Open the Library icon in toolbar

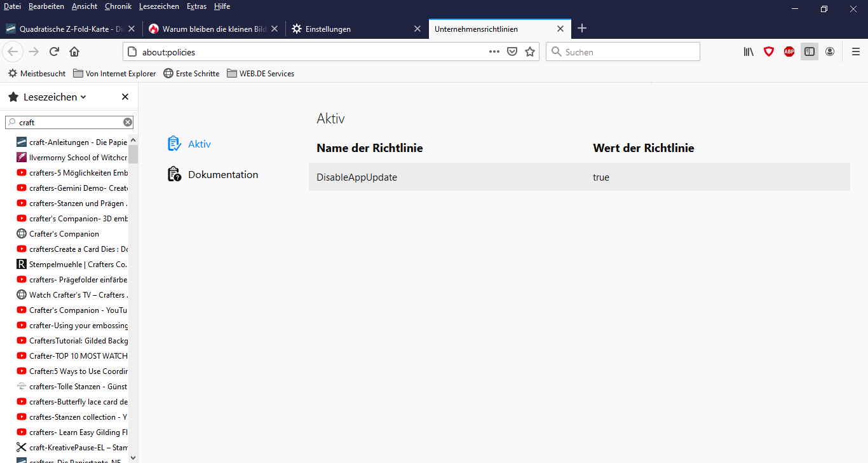pos(749,52)
